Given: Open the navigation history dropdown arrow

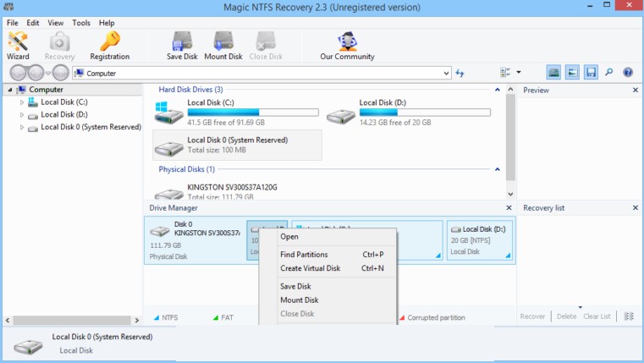Looking at the screenshot, I should 48,74.
